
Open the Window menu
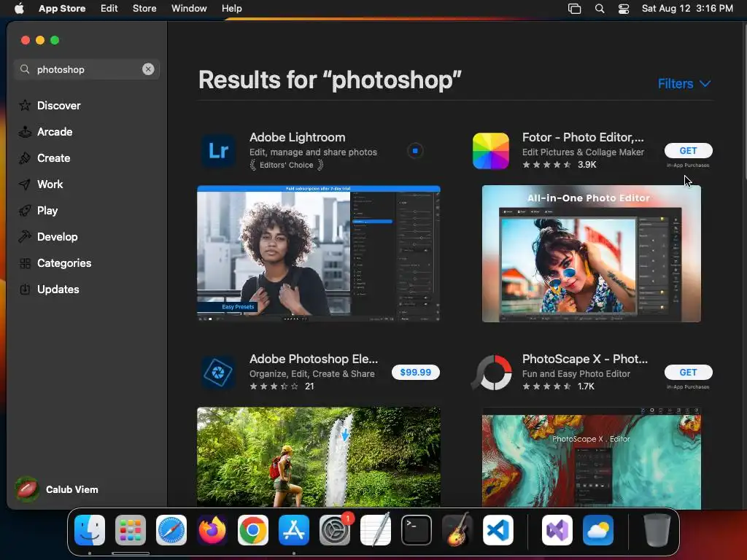(189, 8)
